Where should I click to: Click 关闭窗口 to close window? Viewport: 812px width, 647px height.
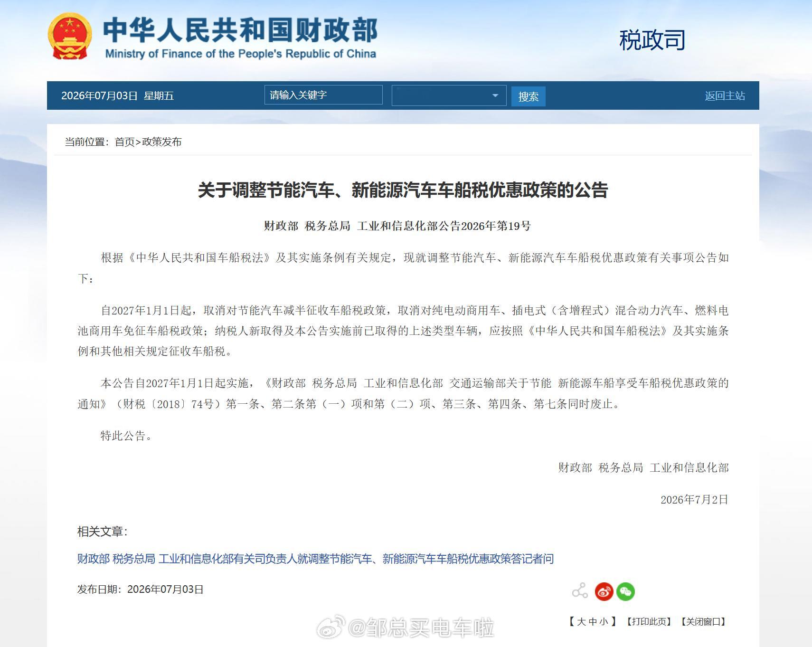(x=703, y=621)
